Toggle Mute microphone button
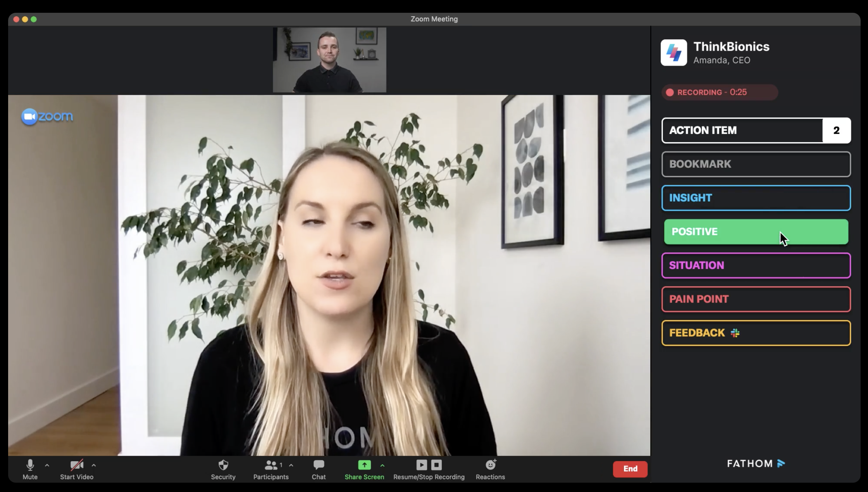This screenshot has height=492, width=868. point(29,468)
